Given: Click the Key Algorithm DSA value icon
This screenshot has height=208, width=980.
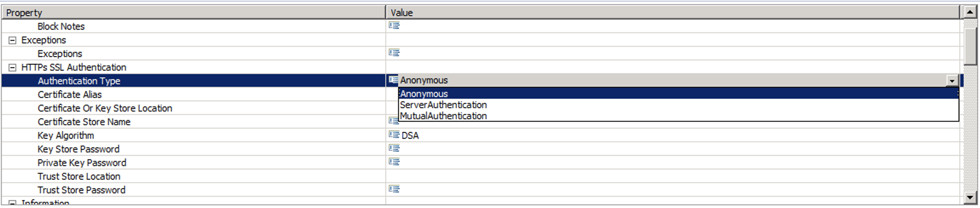Looking at the screenshot, I should coord(394,135).
